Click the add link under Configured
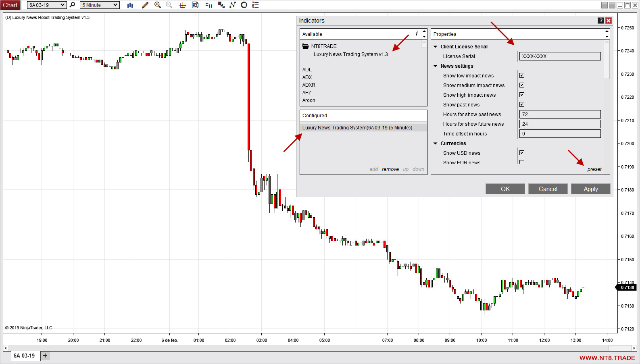640x364 pixels. click(x=374, y=169)
